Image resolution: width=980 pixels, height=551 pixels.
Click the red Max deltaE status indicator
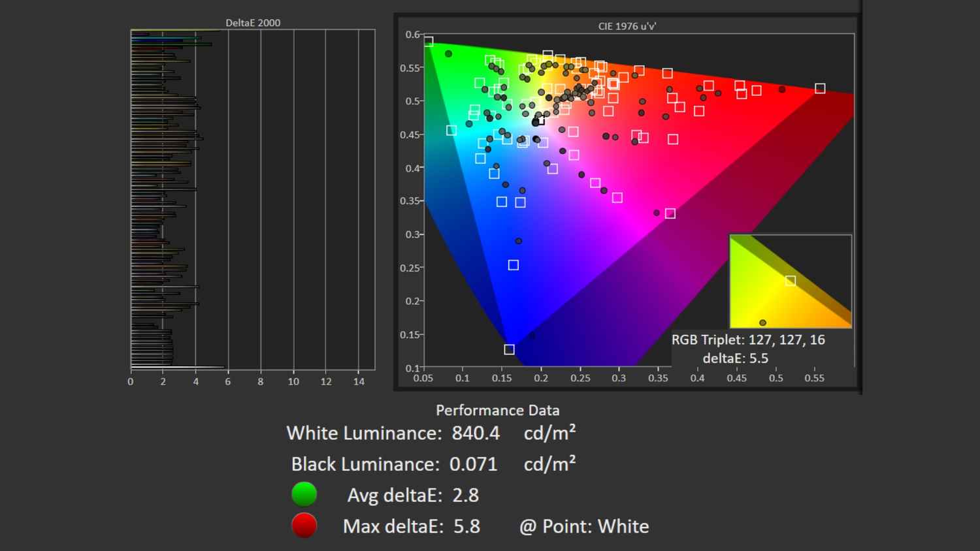(304, 526)
